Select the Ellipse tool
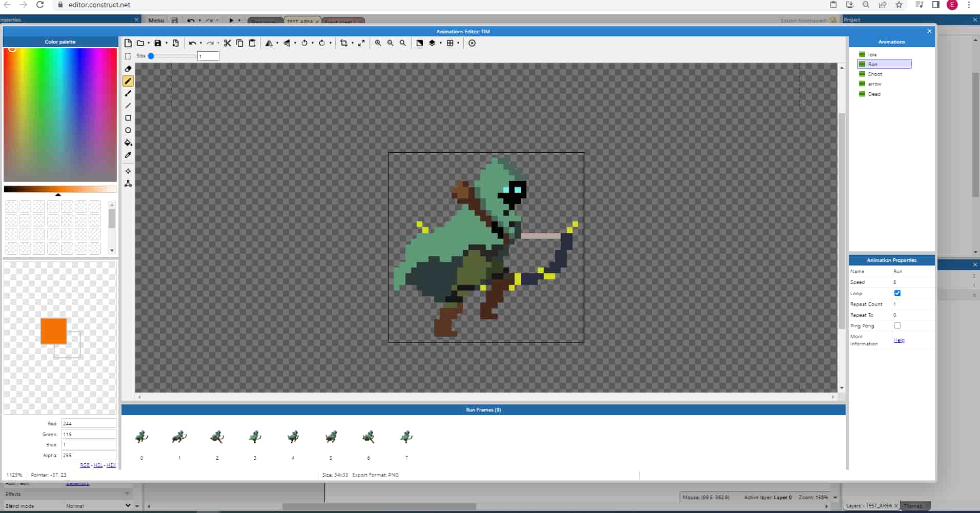The height and width of the screenshot is (513, 980). (x=128, y=131)
